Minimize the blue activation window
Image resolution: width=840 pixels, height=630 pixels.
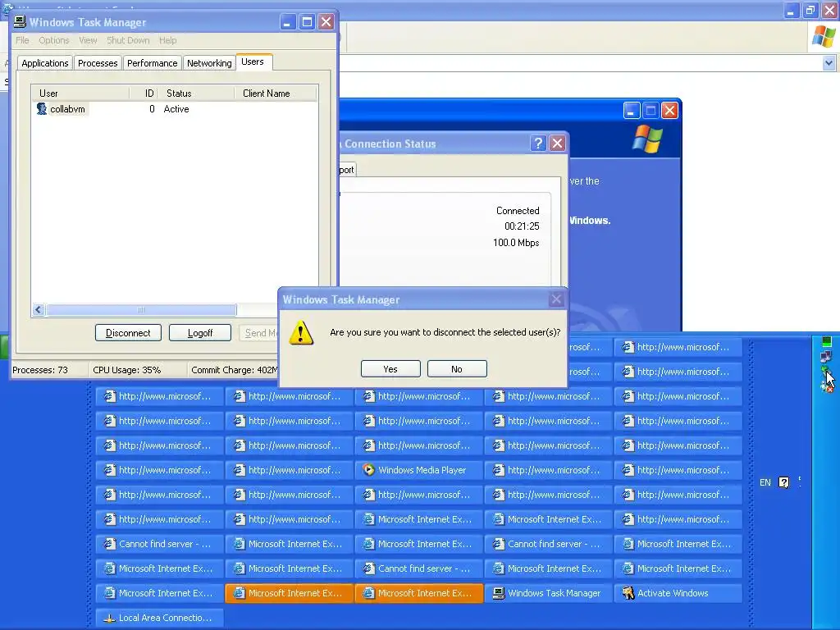tap(631, 111)
